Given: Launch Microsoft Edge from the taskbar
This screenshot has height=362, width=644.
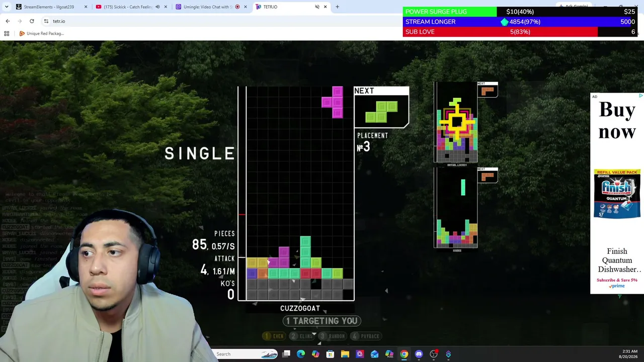Looking at the screenshot, I should pyautogui.click(x=301, y=354).
